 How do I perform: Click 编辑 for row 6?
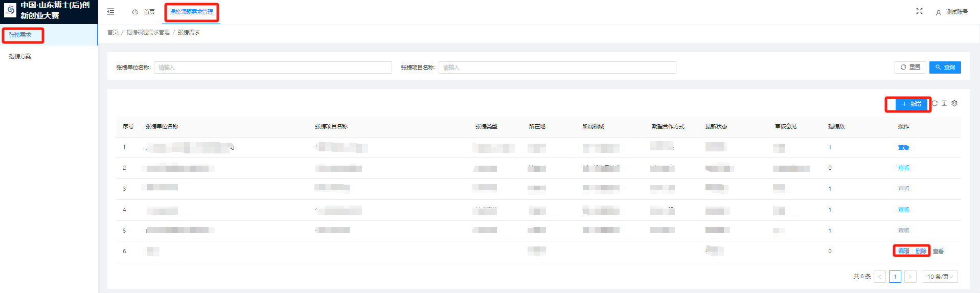point(903,251)
